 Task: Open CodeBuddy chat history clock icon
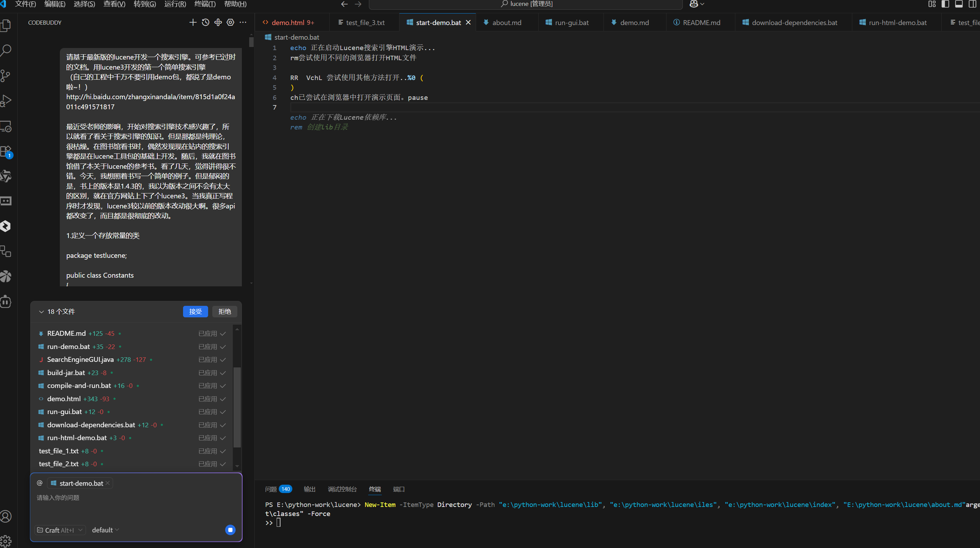tap(205, 22)
